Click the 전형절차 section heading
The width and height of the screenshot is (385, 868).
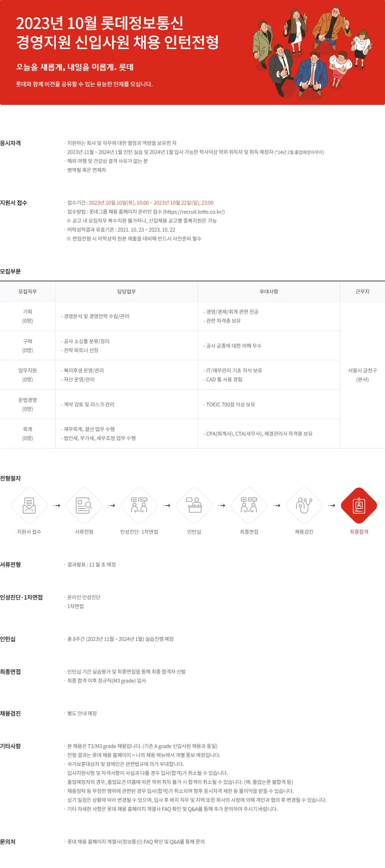coord(11,478)
